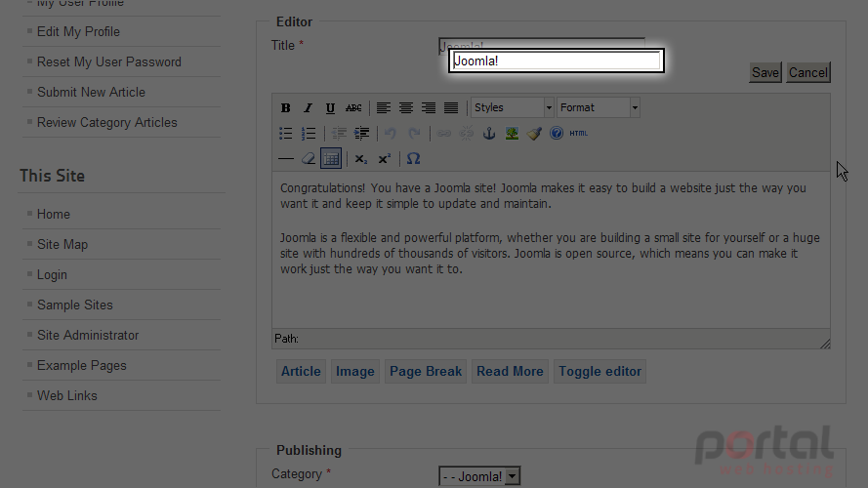Insert image via toolbar icon
This screenshot has width=868, height=488.
point(512,134)
